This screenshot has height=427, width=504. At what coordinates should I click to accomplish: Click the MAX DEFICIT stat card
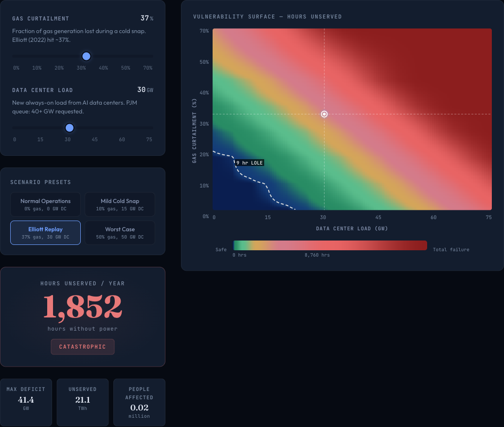(26, 402)
